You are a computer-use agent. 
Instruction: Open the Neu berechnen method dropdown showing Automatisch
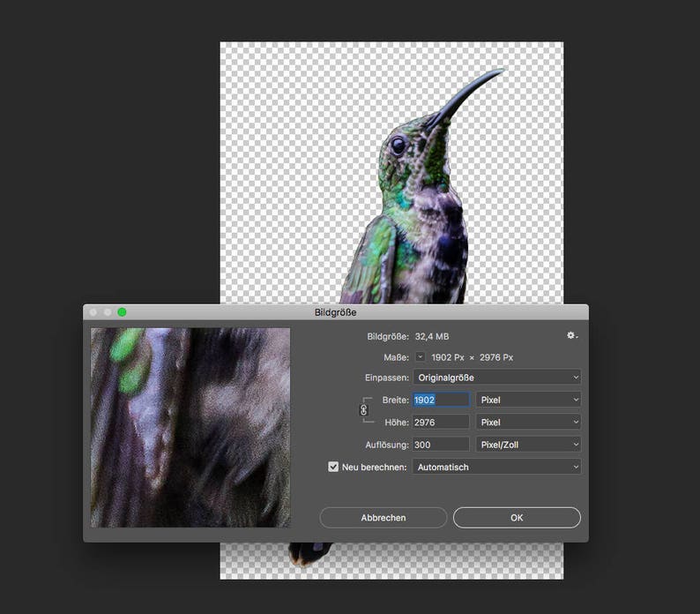pyautogui.click(x=497, y=467)
